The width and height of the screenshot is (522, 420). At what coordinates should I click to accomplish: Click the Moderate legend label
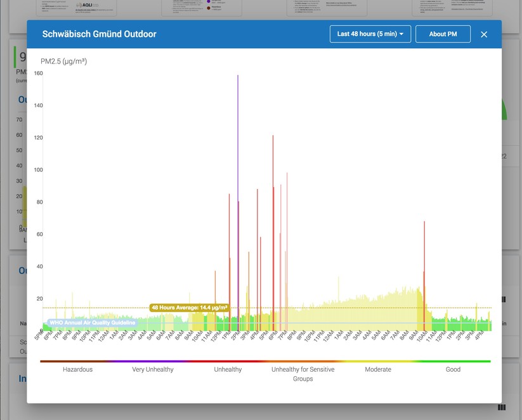click(378, 369)
